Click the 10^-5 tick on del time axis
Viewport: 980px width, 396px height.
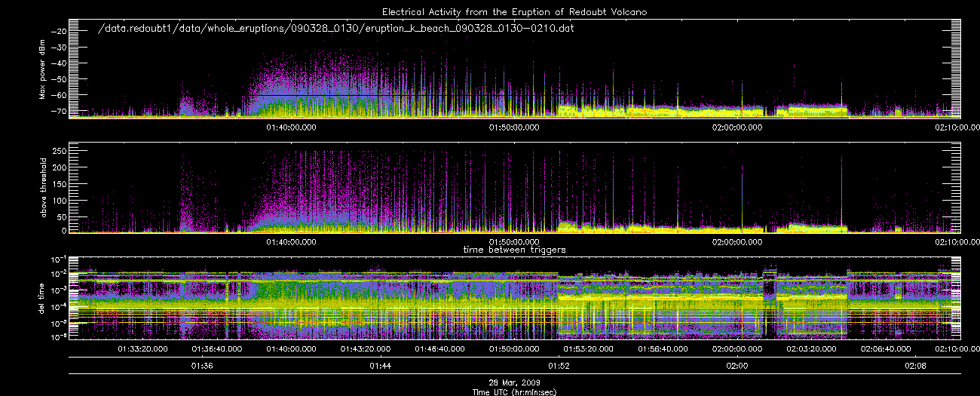(59, 322)
